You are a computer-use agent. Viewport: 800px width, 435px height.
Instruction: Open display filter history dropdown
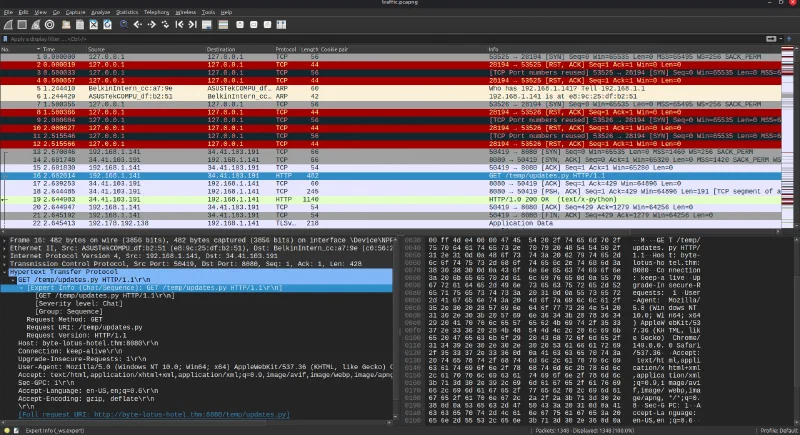coord(781,39)
